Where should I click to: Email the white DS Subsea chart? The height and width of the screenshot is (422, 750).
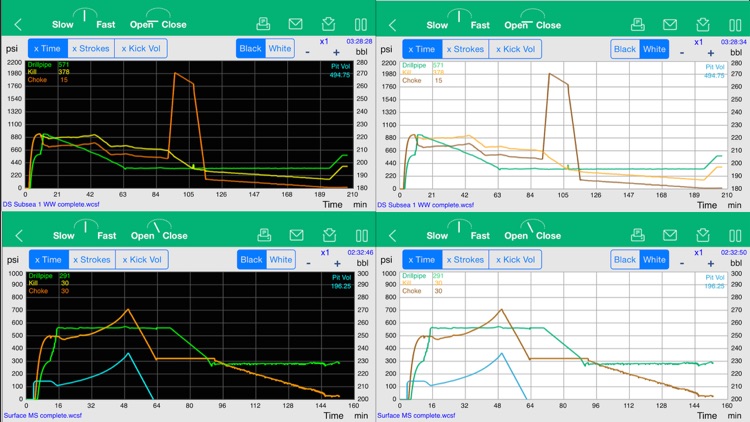point(670,24)
